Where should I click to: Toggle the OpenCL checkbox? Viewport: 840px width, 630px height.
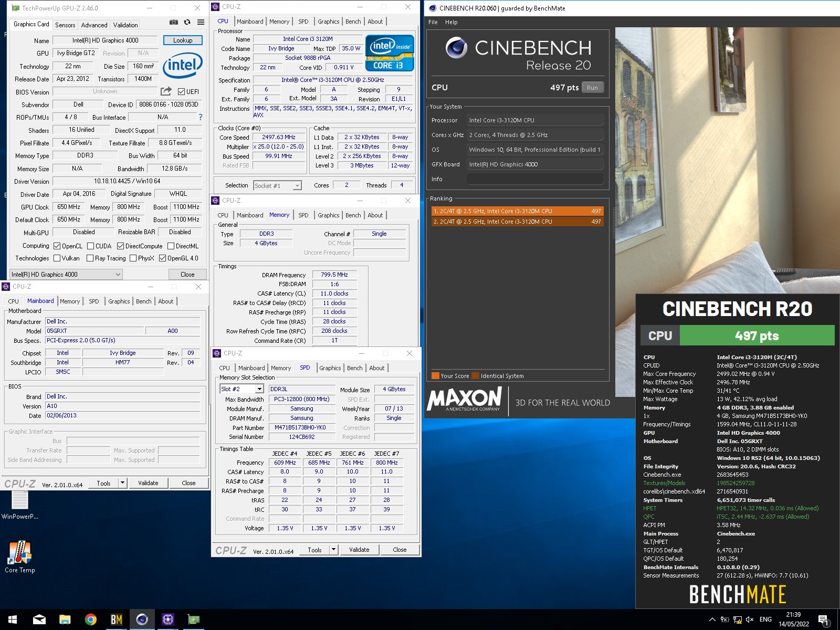(57, 246)
